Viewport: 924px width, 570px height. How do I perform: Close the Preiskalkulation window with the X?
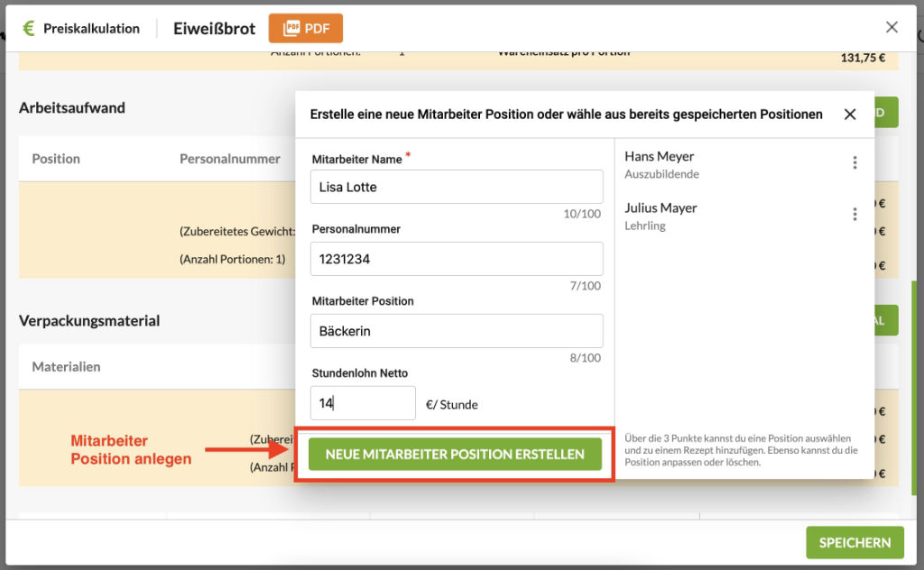point(892,27)
